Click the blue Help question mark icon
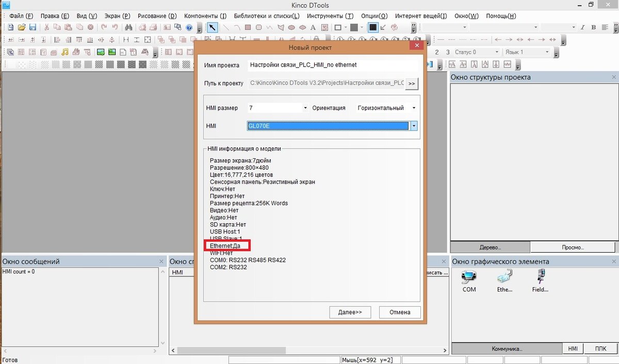Screen dimensions: 619x364 [189, 27]
